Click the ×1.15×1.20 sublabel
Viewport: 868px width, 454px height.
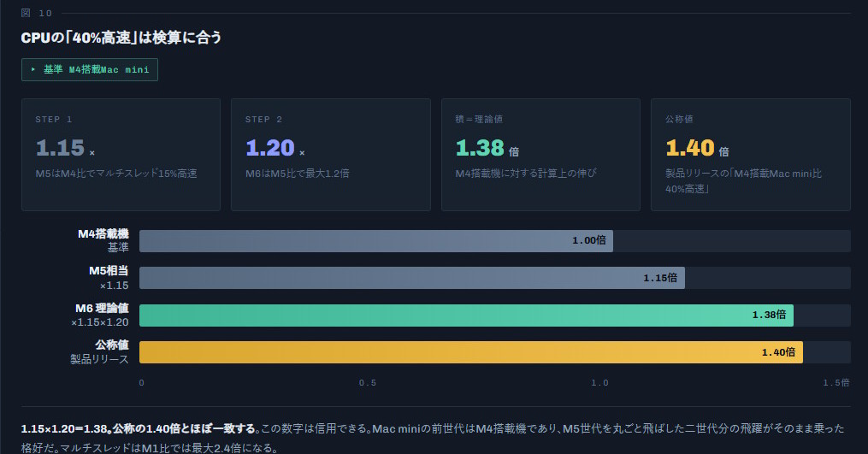(x=100, y=322)
